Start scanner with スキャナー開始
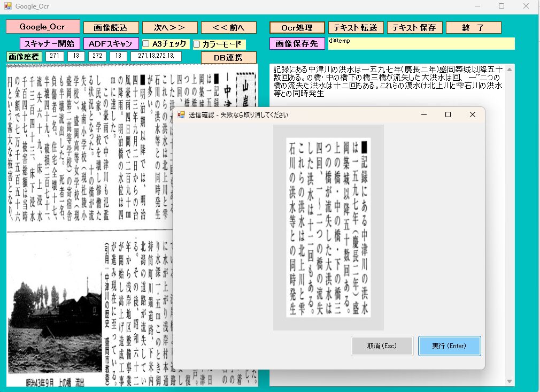This screenshot has height=392, width=540. click(50, 43)
